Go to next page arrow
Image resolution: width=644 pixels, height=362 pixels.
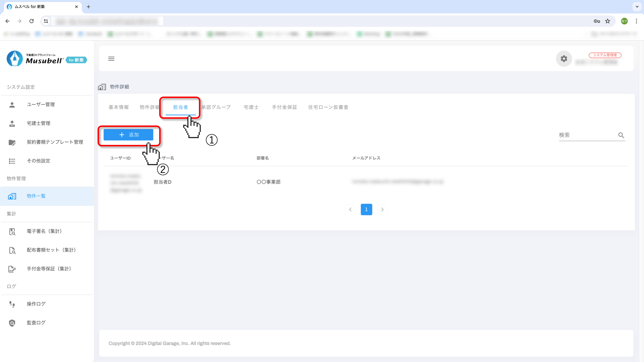click(x=382, y=210)
